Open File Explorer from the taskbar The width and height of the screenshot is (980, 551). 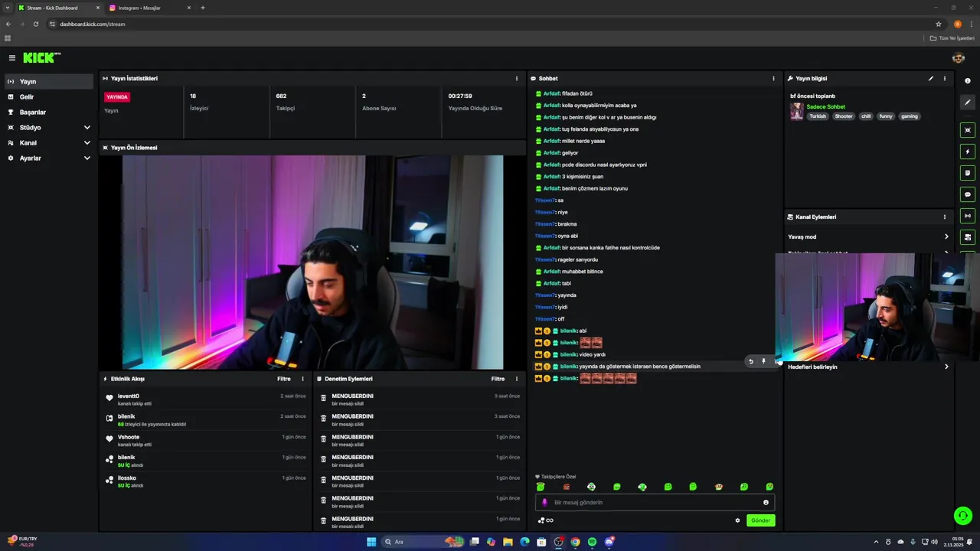[x=508, y=542]
